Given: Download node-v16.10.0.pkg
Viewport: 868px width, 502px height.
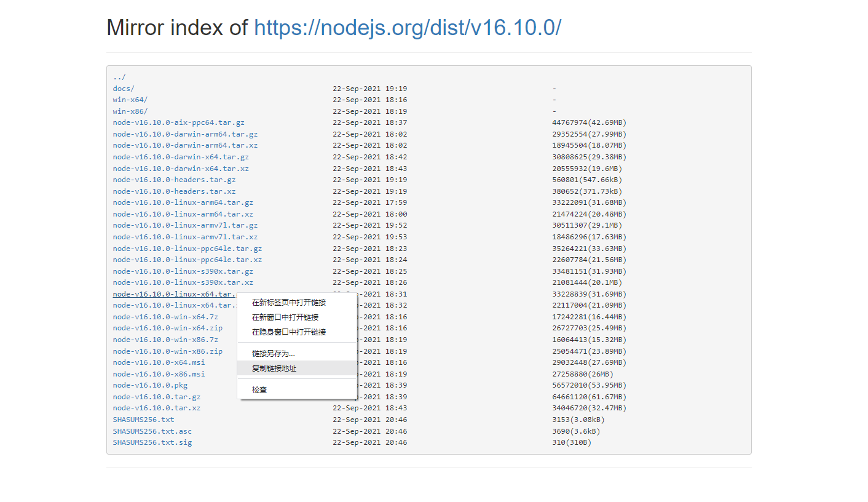Looking at the screenshot, I should pyautogui.click(x=151, y=385).
